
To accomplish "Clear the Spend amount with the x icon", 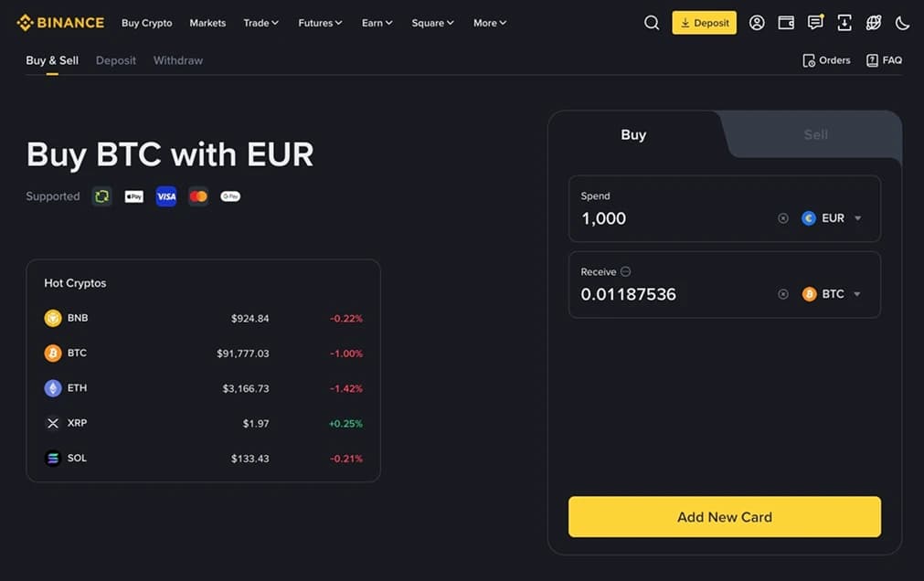I will click(x=782, y=217).
